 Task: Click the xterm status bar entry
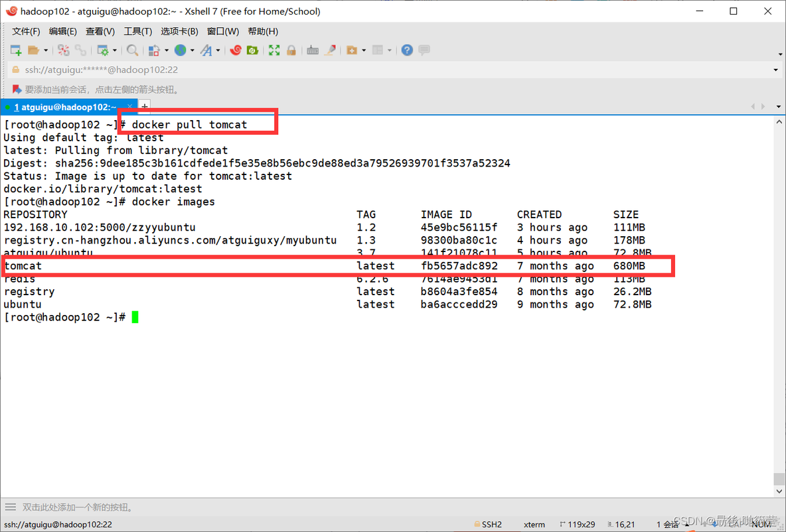[534, 525]
